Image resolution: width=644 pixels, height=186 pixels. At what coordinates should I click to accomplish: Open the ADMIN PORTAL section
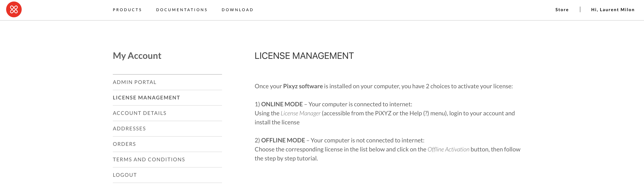point(134,82)
